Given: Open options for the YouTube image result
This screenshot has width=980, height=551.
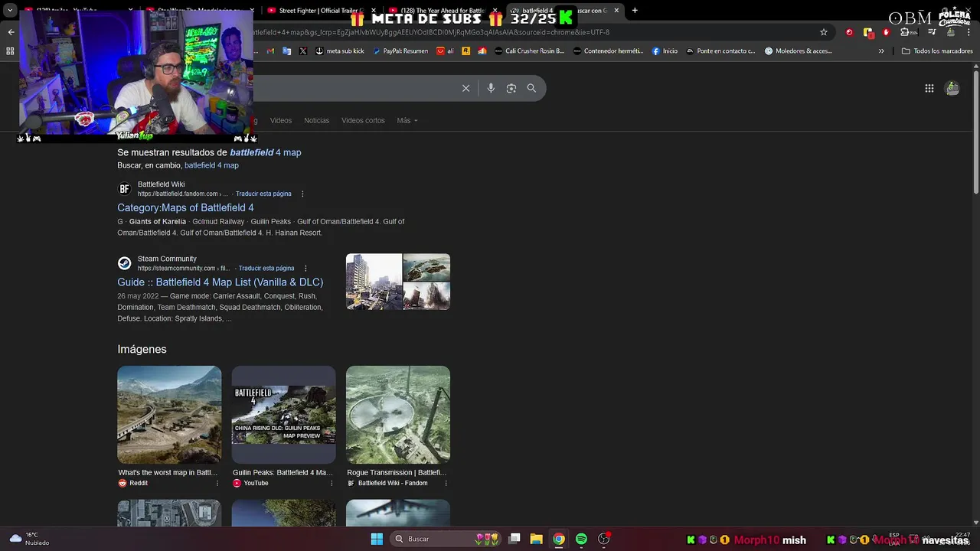Looking at the screenshot, I should click(332, 483).
